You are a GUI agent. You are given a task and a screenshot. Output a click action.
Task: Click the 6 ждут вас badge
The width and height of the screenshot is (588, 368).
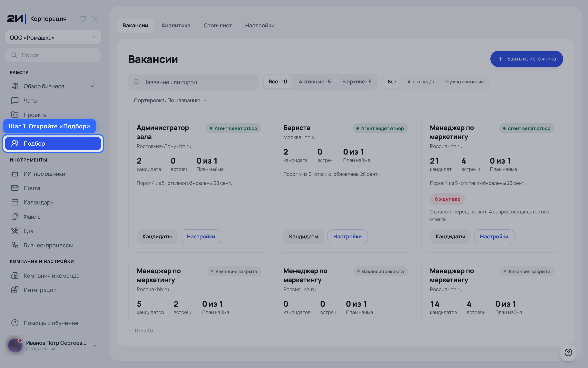(x=447, y=199)
